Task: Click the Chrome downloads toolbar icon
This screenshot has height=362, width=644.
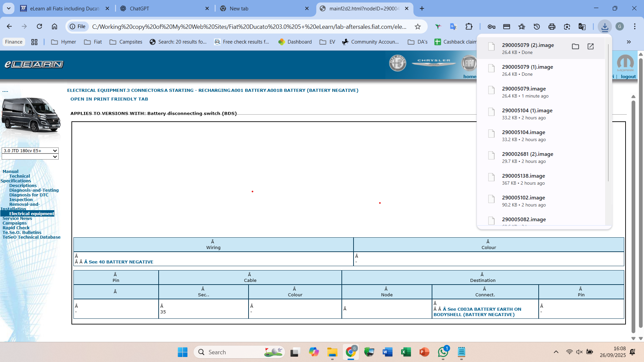Action: coord(604,26)
